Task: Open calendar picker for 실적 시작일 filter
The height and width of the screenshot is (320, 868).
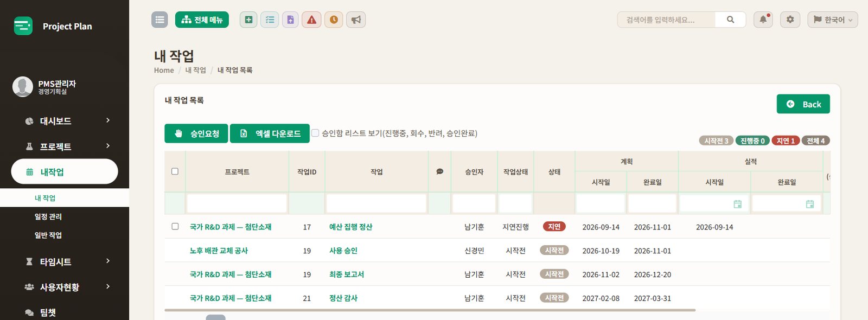Action: click(737, 204)
